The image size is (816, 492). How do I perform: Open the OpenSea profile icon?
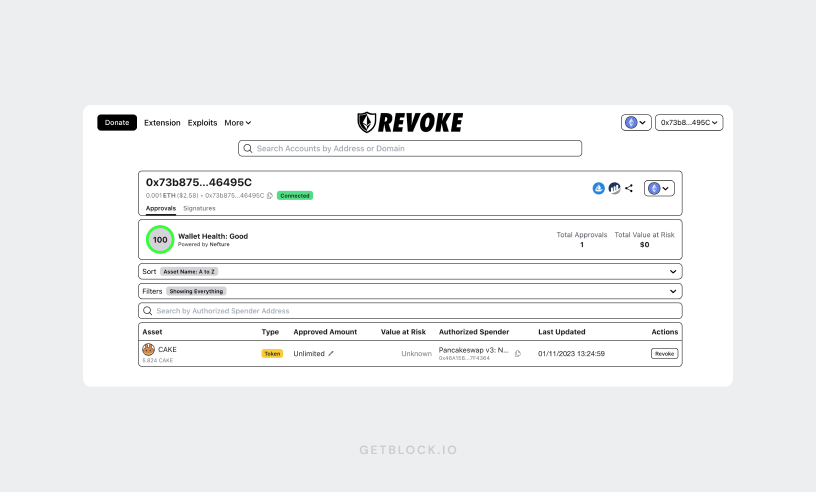[598, 188]
